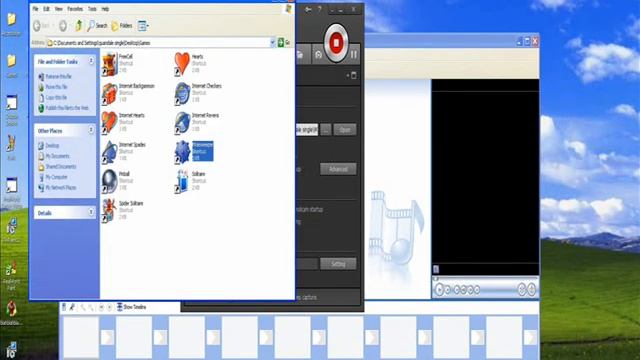Open My Network Places link

[57, 188]
